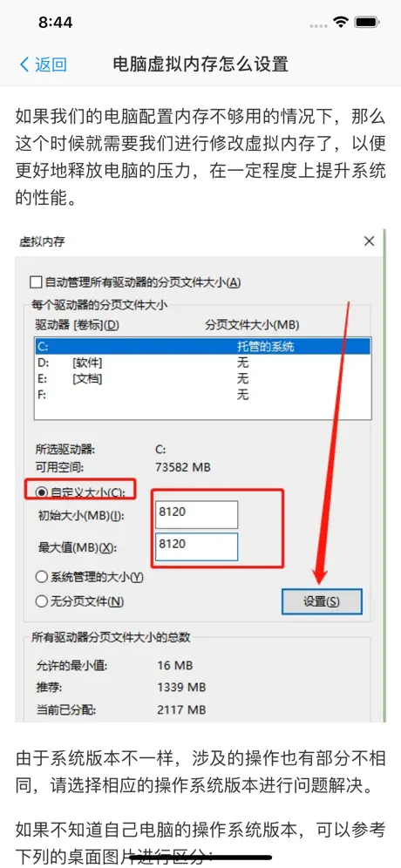Tap the home indicator bar at bottom
401x868 pixels.
(200, 858)
